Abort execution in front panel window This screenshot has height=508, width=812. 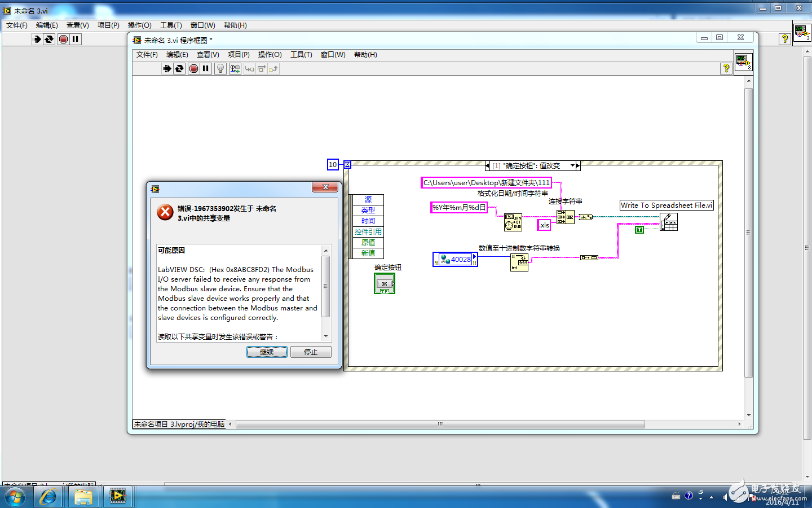64,39
